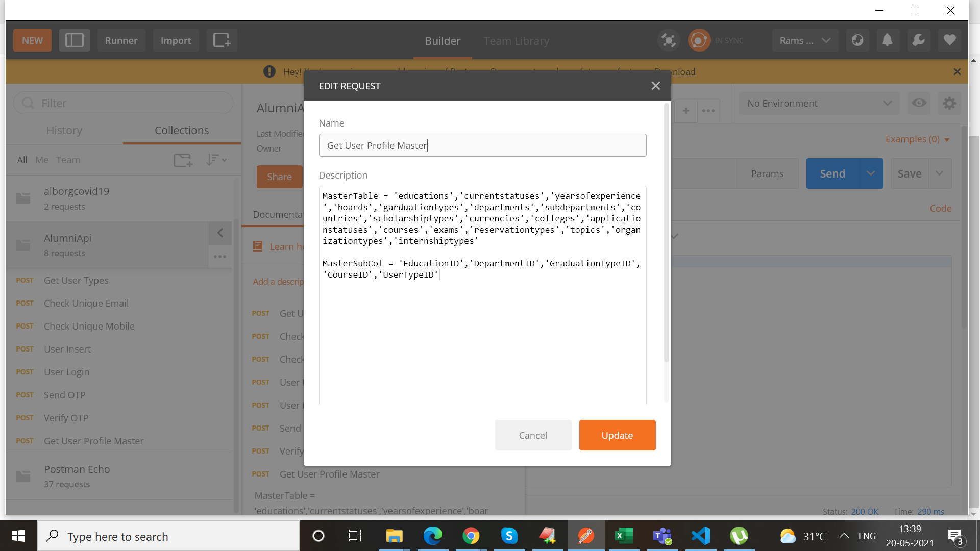Click the interceptor satellite icon
980x551 pixels.
click(x=668, y=40)
